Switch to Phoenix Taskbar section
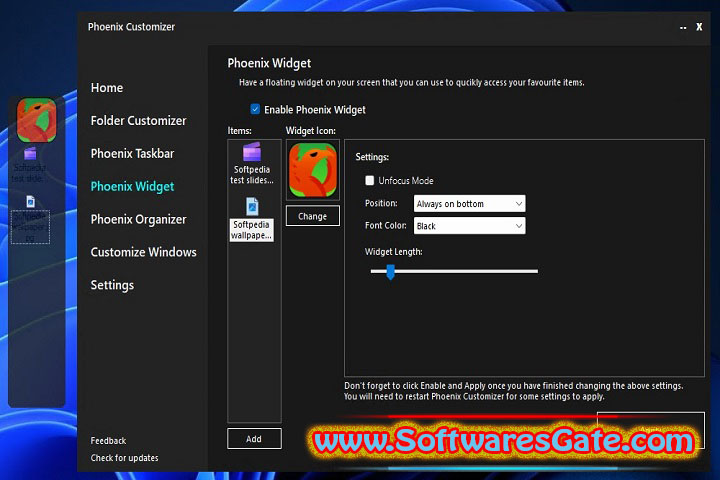This screenshot has height=480, width=720. (132, 154)
